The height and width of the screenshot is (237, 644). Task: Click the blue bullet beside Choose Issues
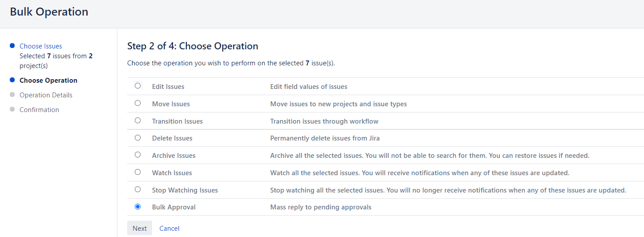click(12, 46)
